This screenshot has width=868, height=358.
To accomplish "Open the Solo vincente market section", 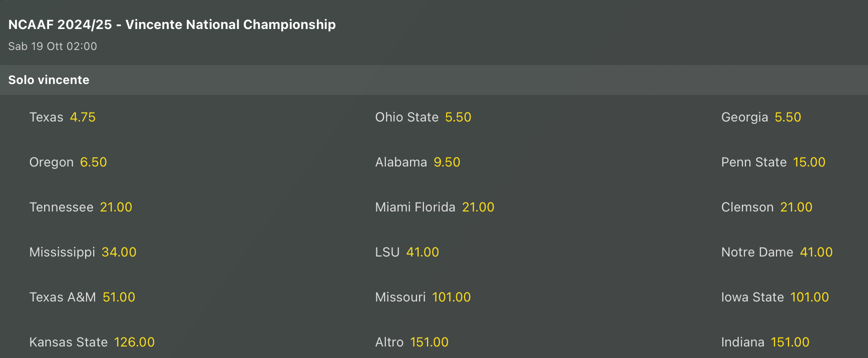I will (48, 80).
